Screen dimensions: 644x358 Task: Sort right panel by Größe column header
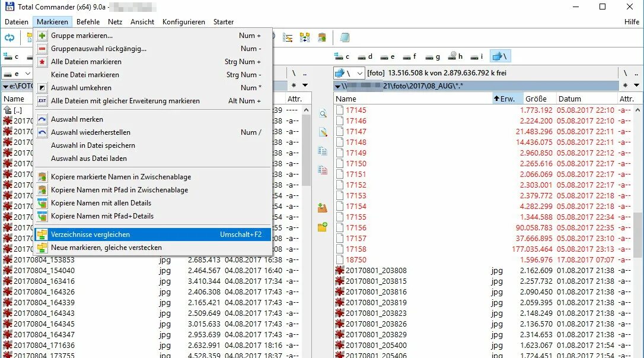click(538, 99)
